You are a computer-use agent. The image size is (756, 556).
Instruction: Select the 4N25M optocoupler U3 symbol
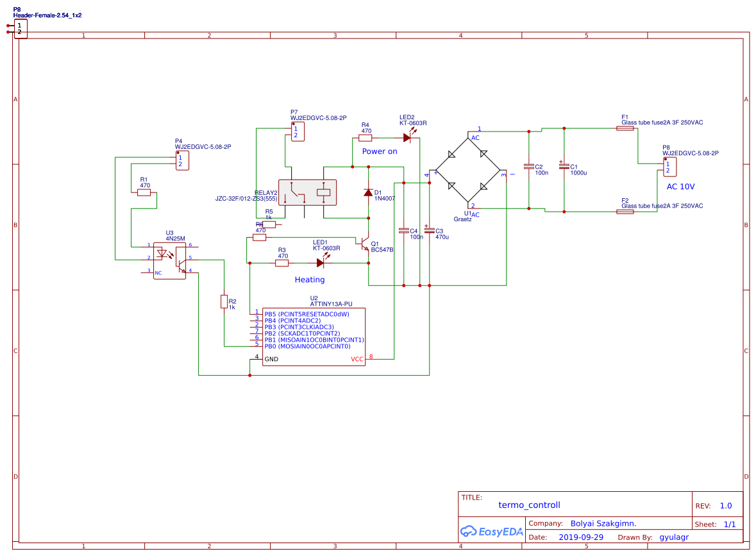point(170,259)
